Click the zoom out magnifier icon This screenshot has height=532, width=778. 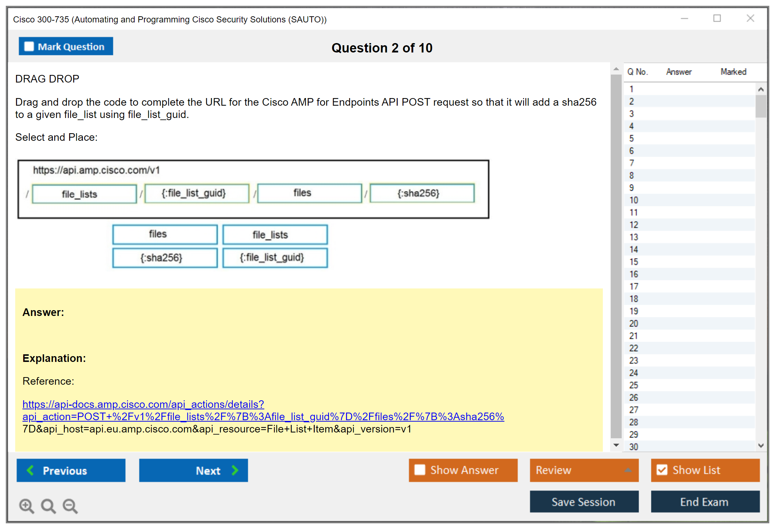click(70, 506)
